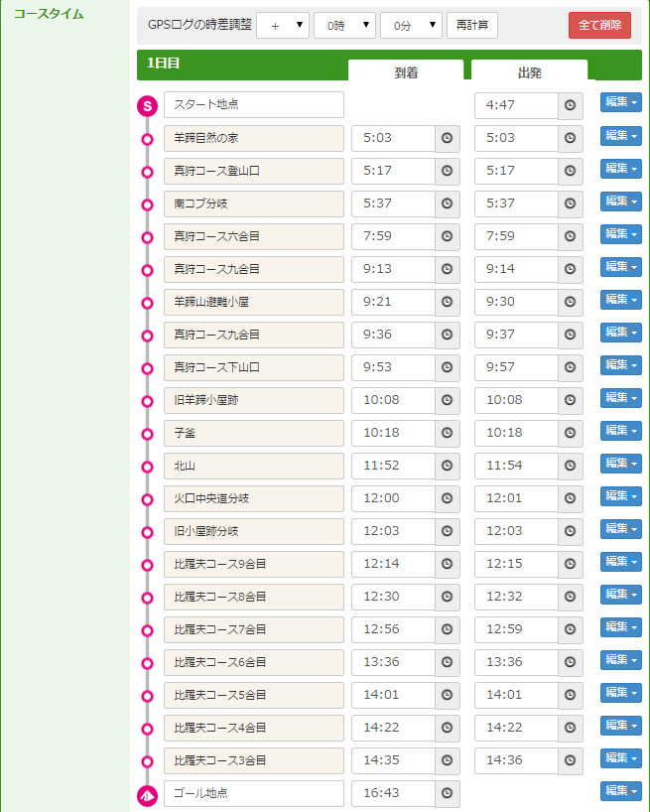Click the goal marker icon on timeline
Image resolution: width=650 pixels, height=812 pixels.
147,794
